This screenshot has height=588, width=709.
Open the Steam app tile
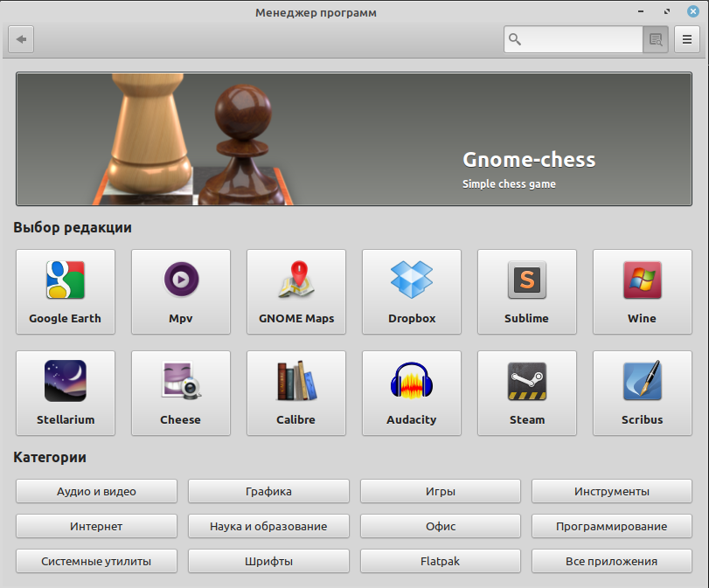click(x=527, y=393)
